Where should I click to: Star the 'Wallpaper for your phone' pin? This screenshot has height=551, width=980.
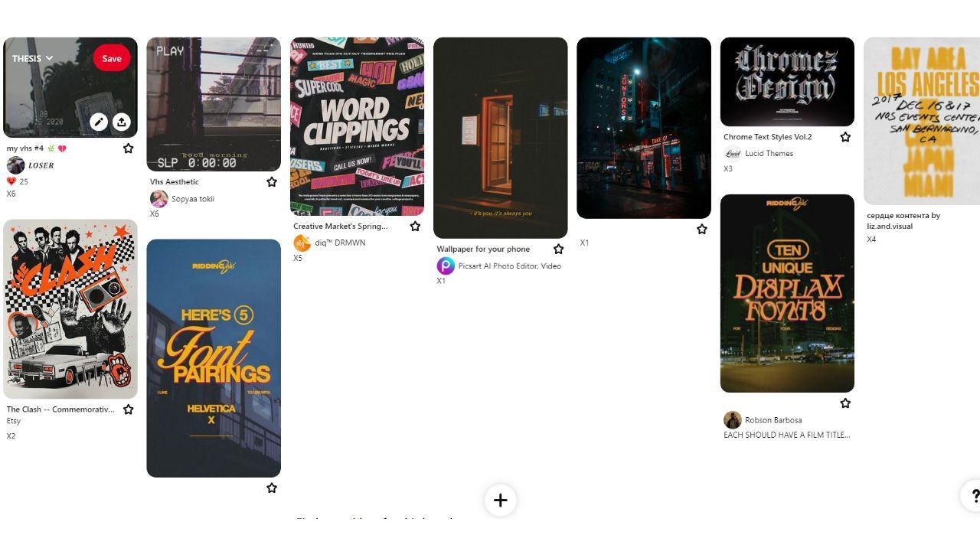[x=559, y=249]
